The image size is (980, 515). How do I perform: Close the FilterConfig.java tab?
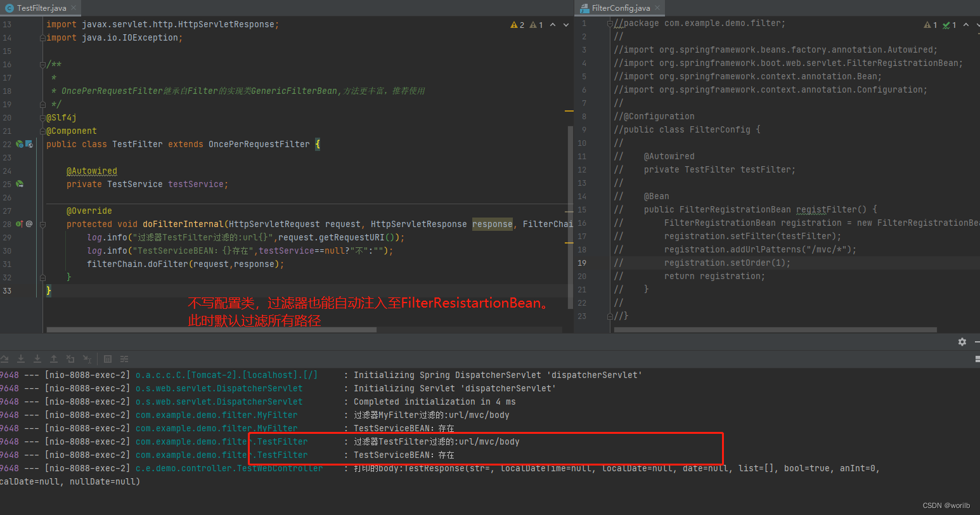[657, 8]
